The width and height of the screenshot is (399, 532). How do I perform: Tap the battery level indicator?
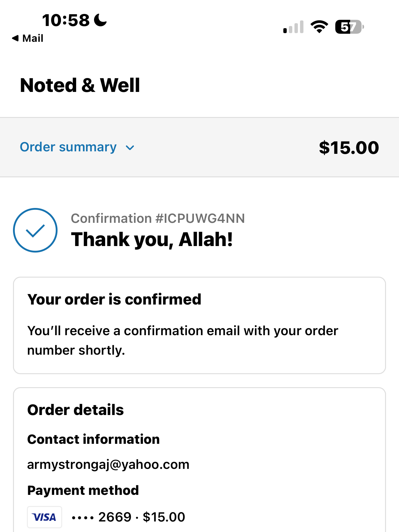tap(349, 27)
